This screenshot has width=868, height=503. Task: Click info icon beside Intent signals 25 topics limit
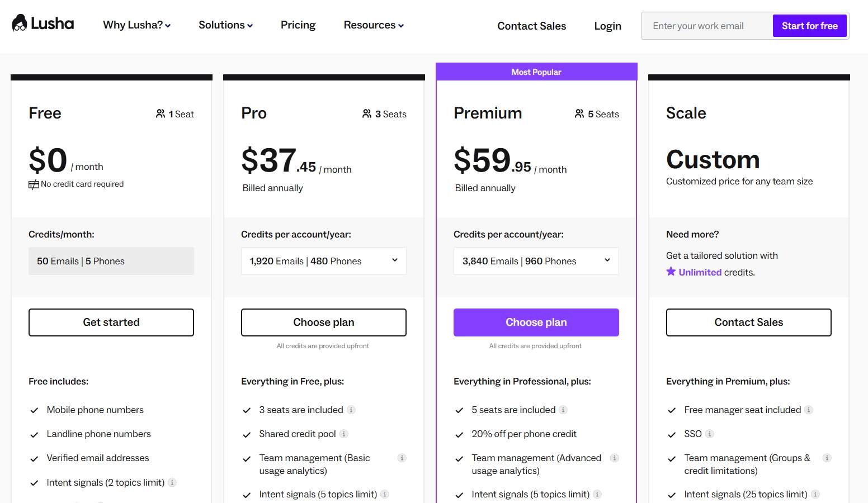click(x=815, y=494)
